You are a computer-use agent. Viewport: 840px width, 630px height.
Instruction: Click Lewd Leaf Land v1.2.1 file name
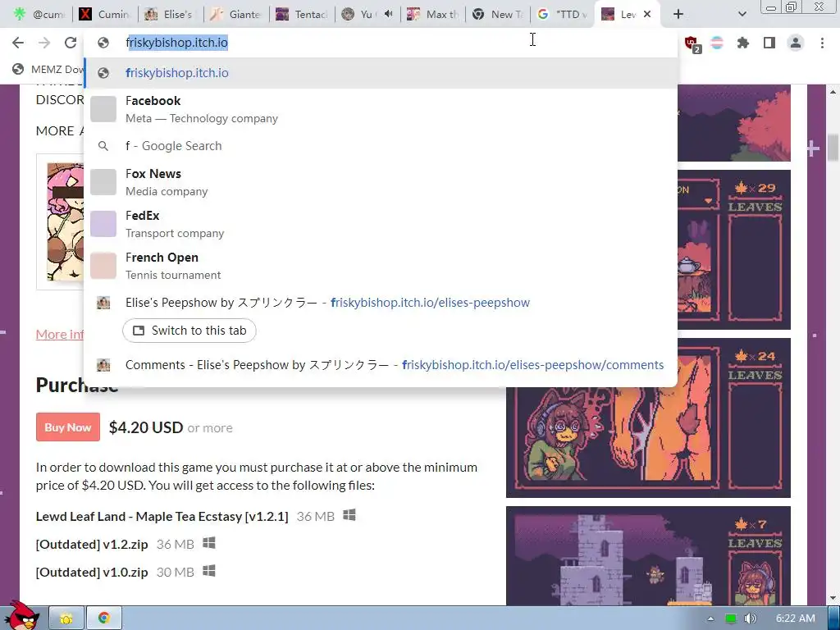coord(162,517)
